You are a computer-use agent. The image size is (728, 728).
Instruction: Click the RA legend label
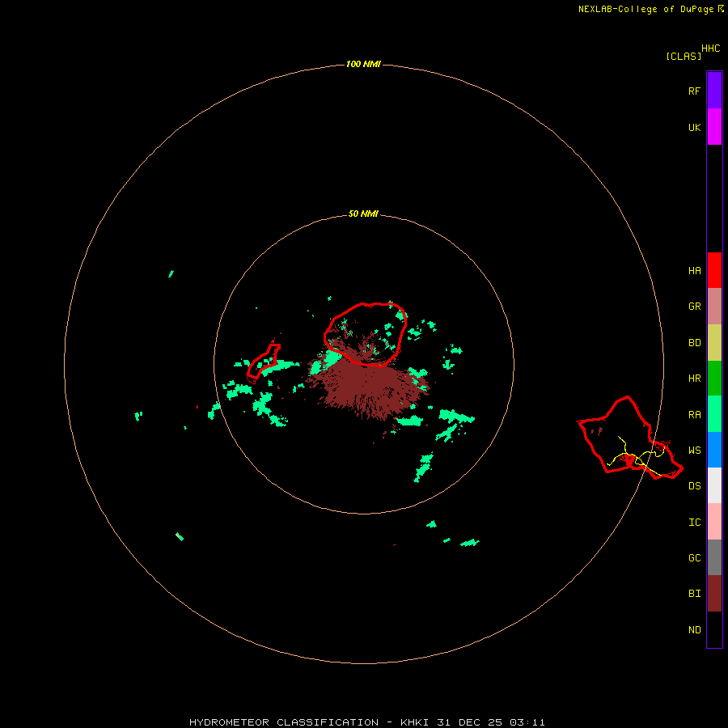695,415
